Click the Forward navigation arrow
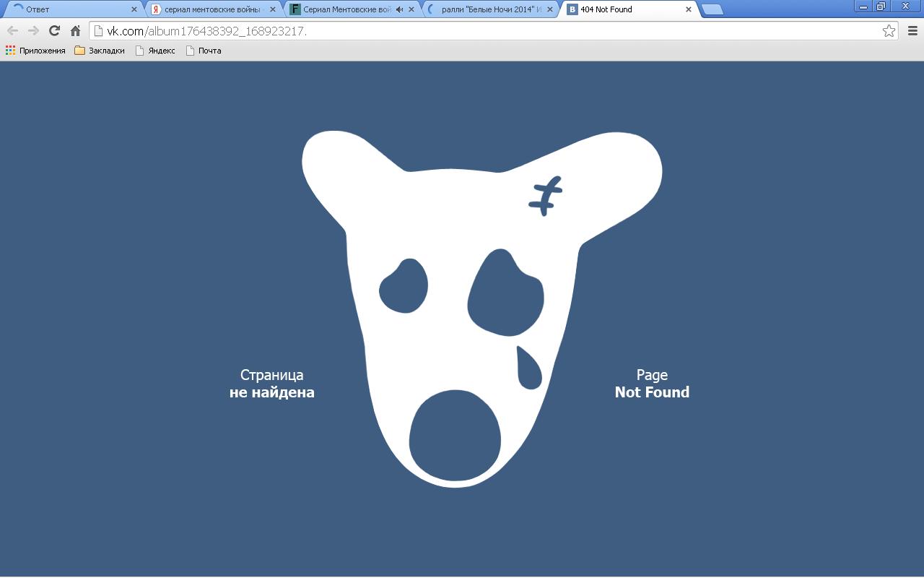 click(x=33, y=30)
